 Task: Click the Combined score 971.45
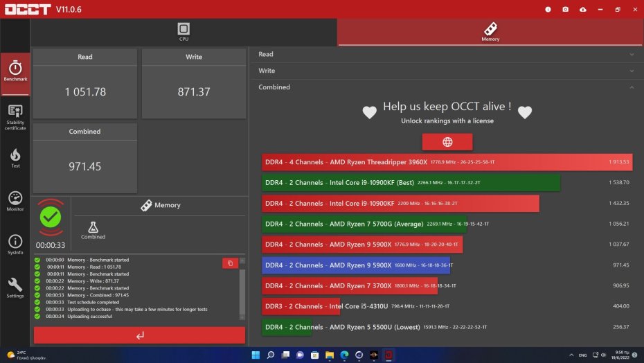pos(84,166)
